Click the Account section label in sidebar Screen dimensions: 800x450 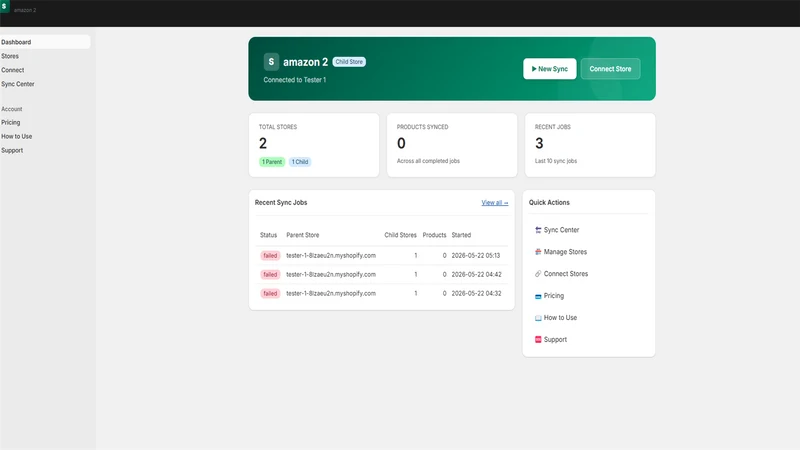click(x=11, y=109)
